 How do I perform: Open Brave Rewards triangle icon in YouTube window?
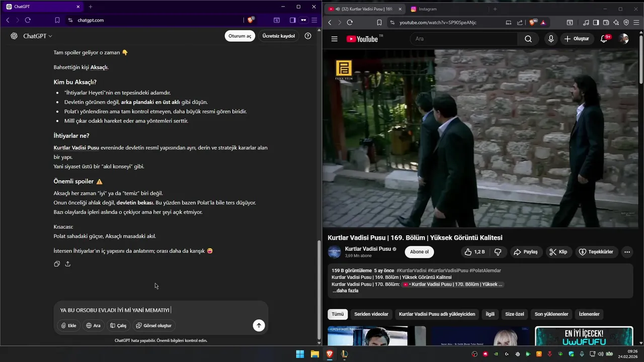[x=543, y=23]
